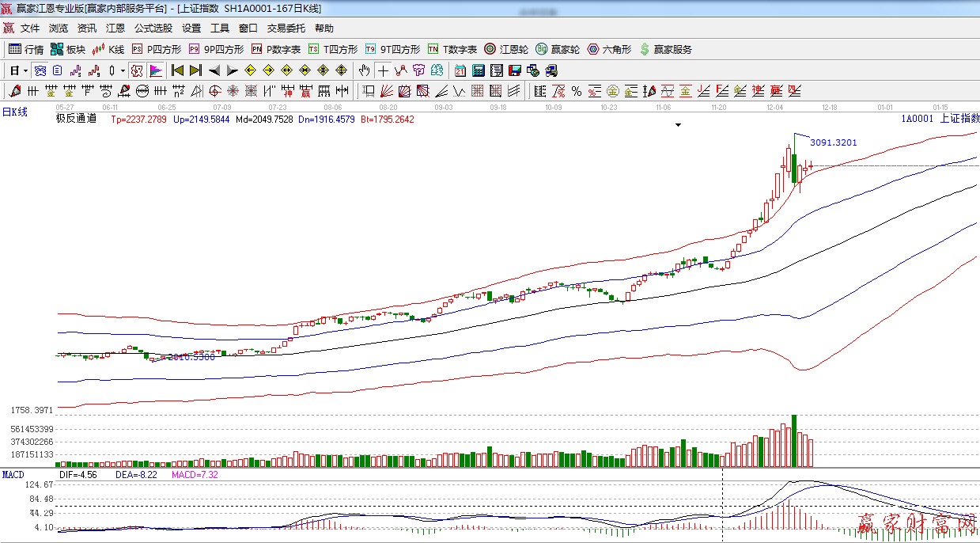
Task: Toggle the crosshair cursor button
Action: (x=383, y=70)
